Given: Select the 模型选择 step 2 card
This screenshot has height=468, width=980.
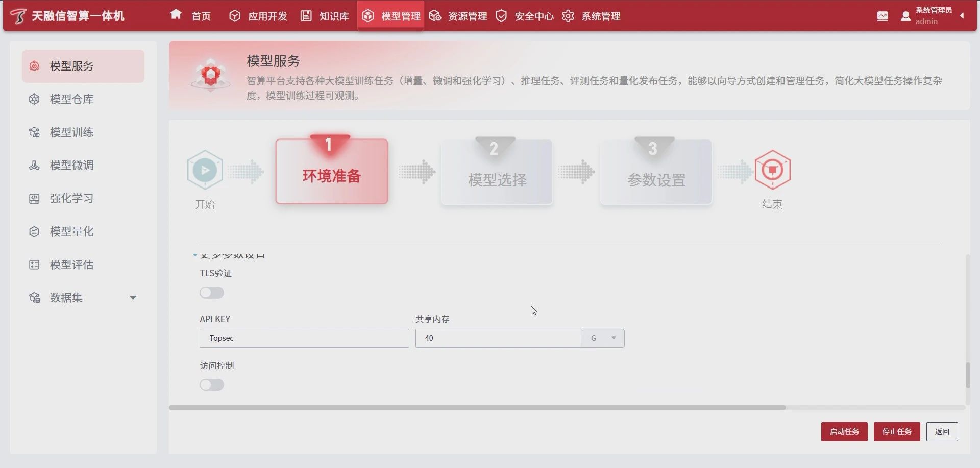Looking at the screenshot, I should 497,173.
